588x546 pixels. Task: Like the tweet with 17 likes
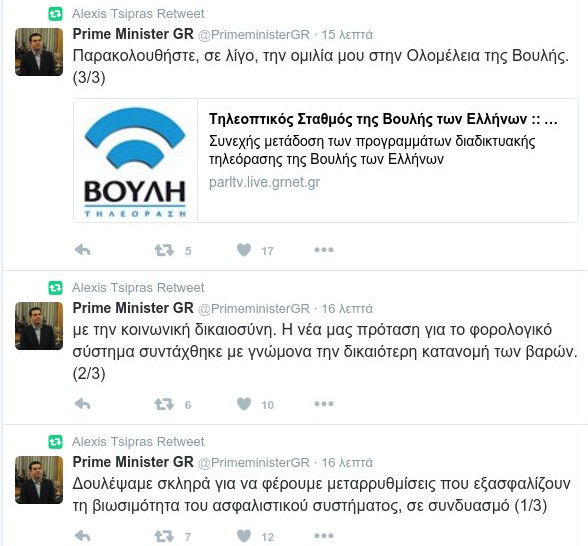point(244,250)
